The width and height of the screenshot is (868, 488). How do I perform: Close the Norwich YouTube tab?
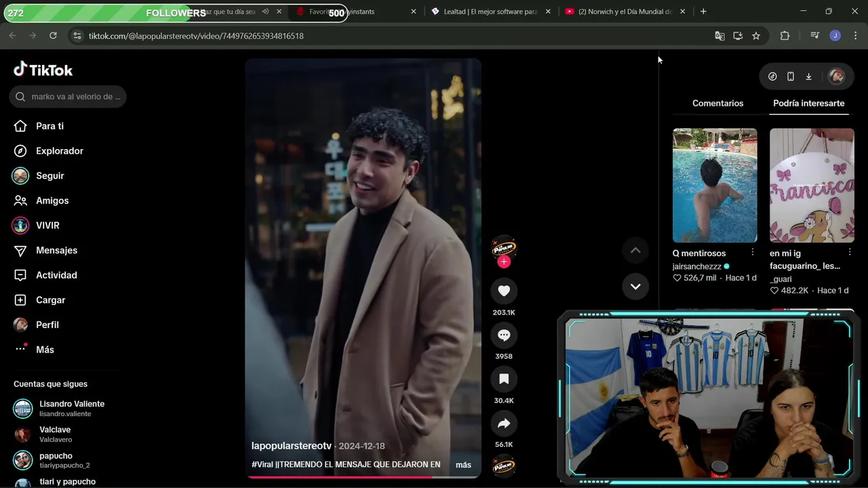682,12
